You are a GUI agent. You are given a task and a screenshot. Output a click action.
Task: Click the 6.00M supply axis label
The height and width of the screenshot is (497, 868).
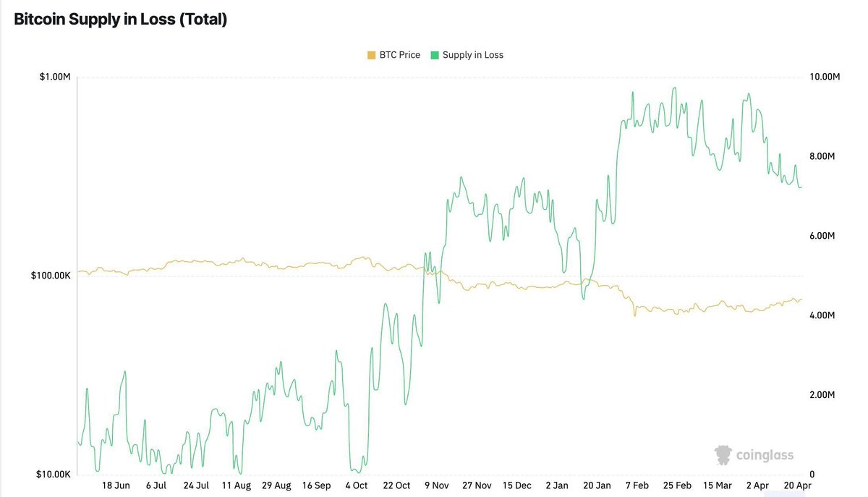click(x=821, y=236)
